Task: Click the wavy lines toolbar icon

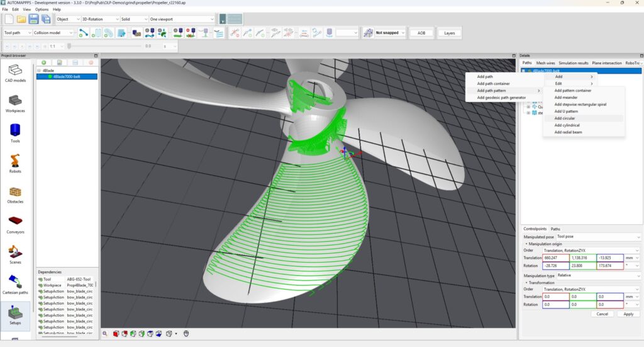Action: (219, 33)
